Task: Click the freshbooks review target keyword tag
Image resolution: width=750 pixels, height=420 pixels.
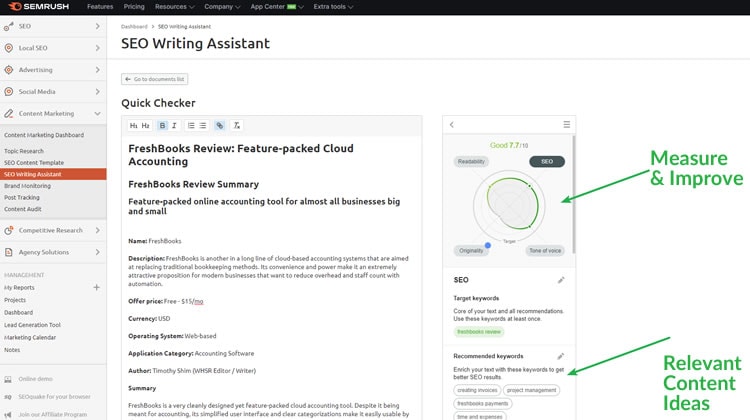Action: pyautogui.click(x=479, y=332)
